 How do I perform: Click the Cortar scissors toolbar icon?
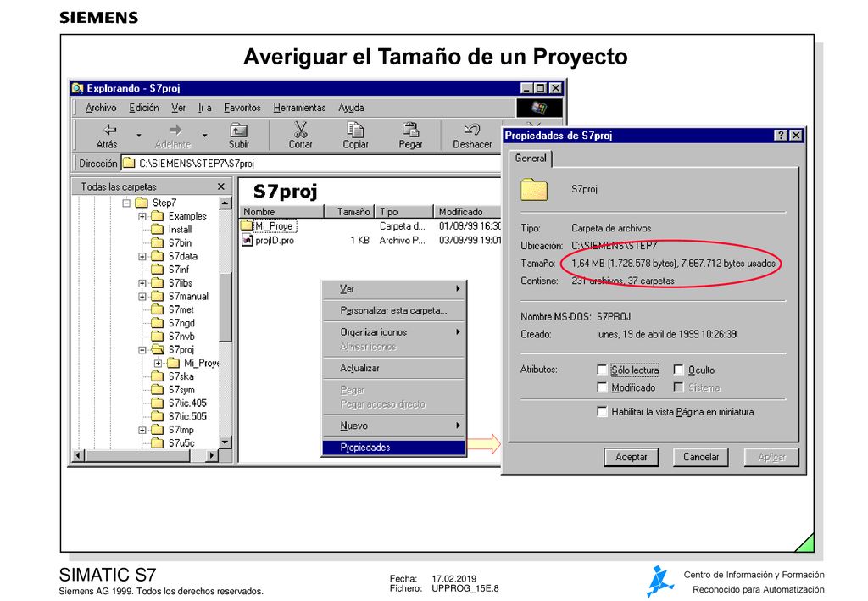300,130
